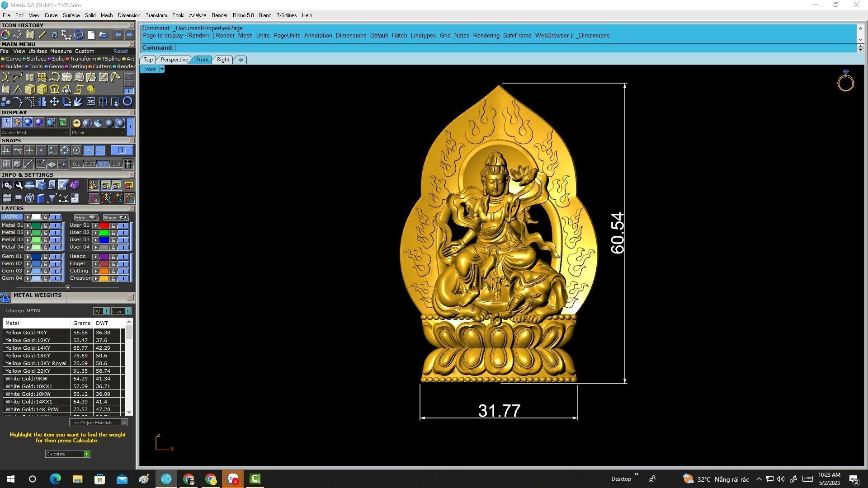The height and width of the screenshot is (488, 868).
Task: Click the gold sphere material icon
Action: point(76,123)
